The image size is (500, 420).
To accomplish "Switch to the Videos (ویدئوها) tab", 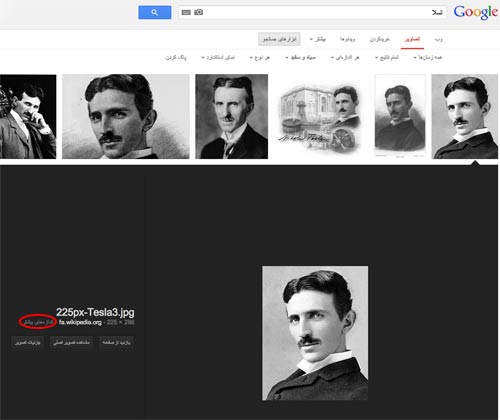I will 347,39.
